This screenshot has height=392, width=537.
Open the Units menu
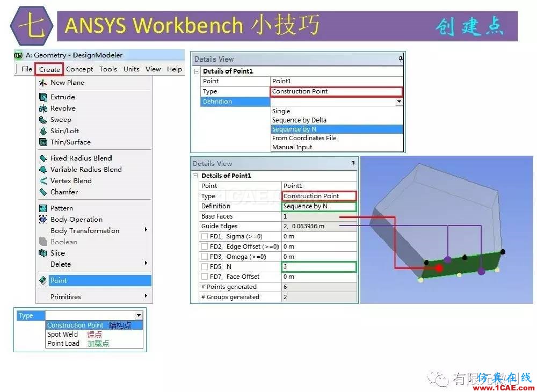click(132, 69)
